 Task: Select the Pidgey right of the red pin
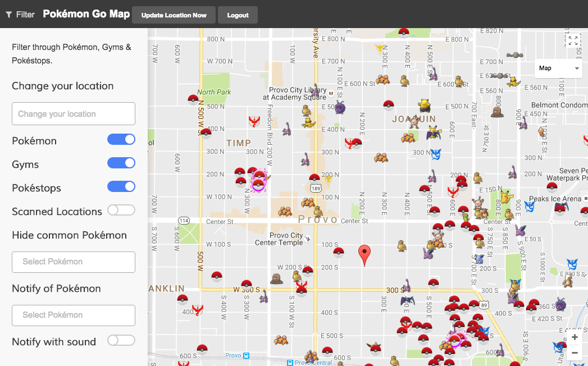coord(402,246)
